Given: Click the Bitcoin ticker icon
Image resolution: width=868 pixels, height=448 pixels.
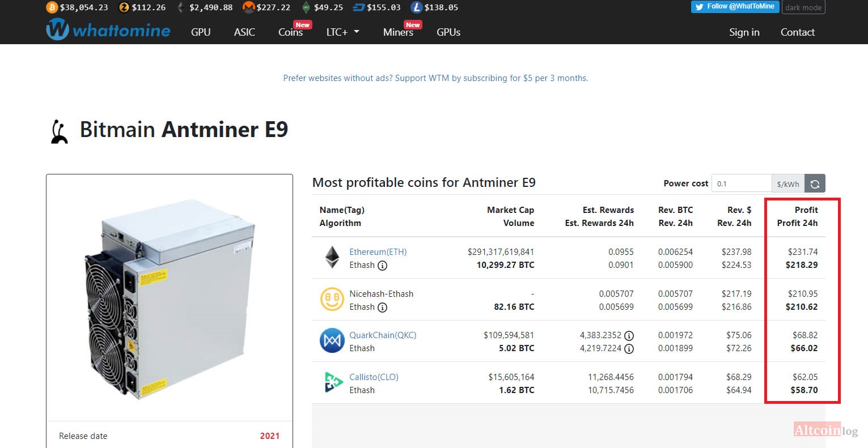Looking at the screenshot, I should pyautogui.click(x=52, y=7).
